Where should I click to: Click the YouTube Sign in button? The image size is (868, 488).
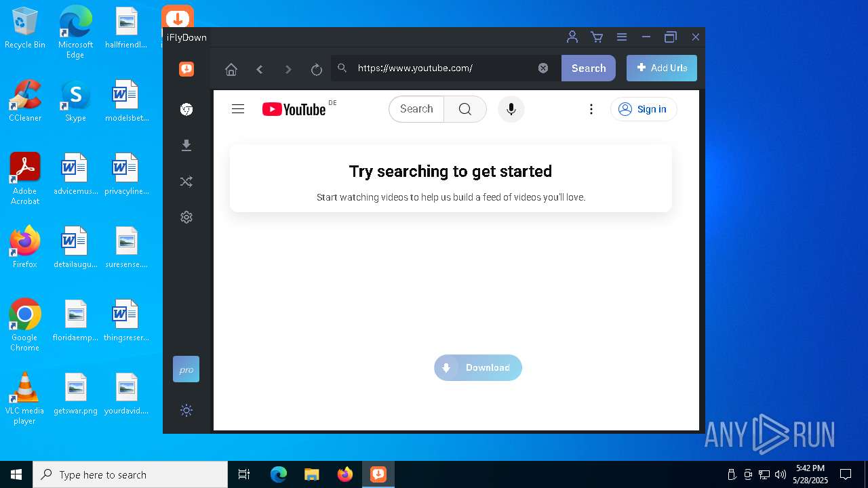pyautogui.click(x=644, y=109)
